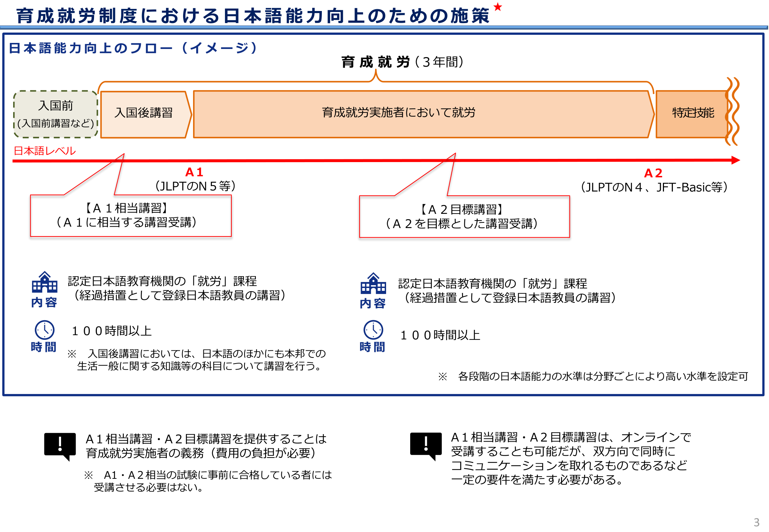
Task: Click the red star beside the slide title
Action: coord(497,7)
